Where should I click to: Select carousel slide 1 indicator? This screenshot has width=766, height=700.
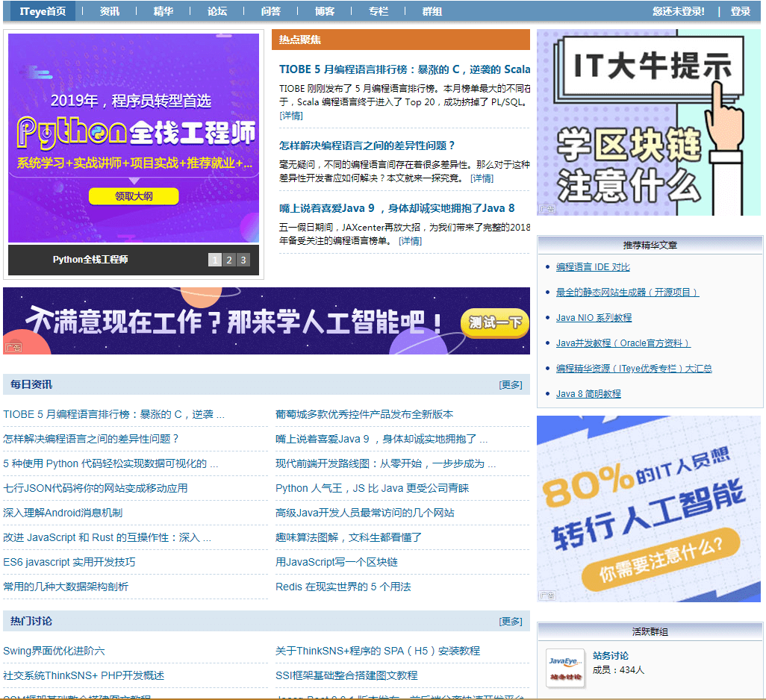coord(215,260)
